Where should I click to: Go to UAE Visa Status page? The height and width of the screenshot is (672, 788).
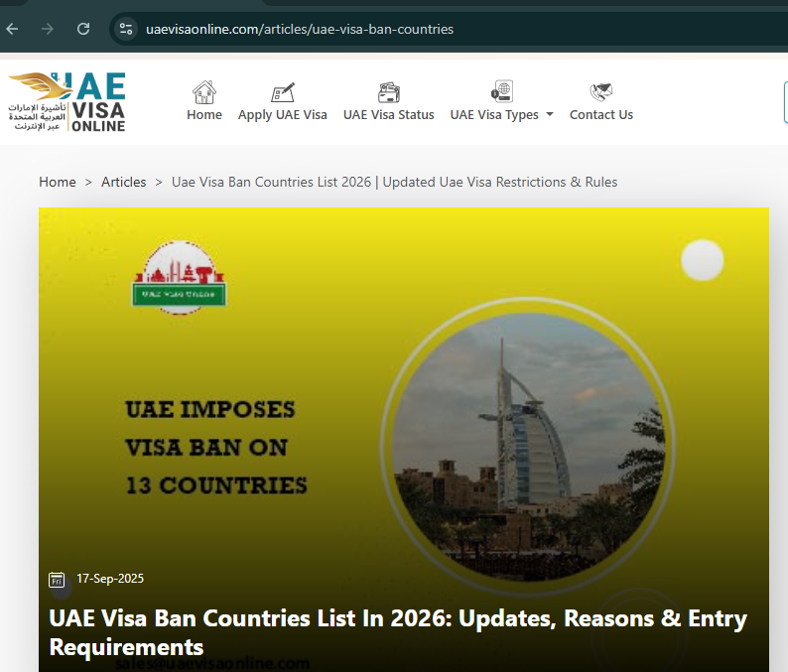coord(388,115)
